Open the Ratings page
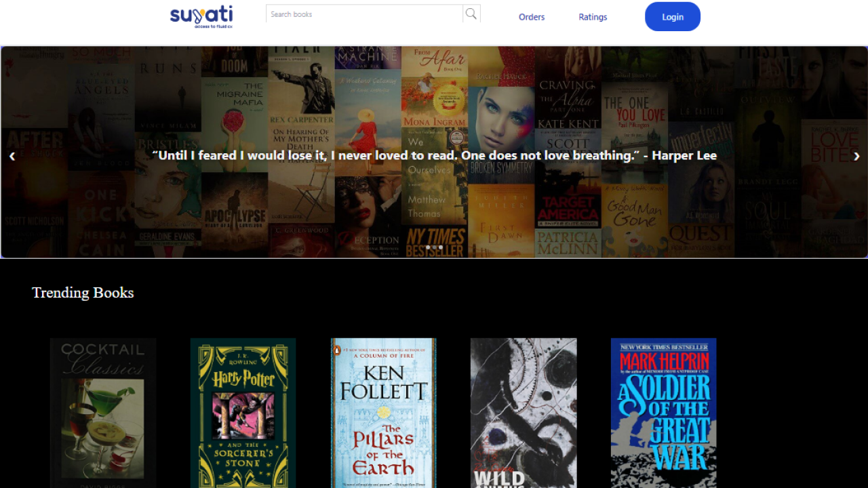This screenshot has height=488, width=868. coord(593,17)
